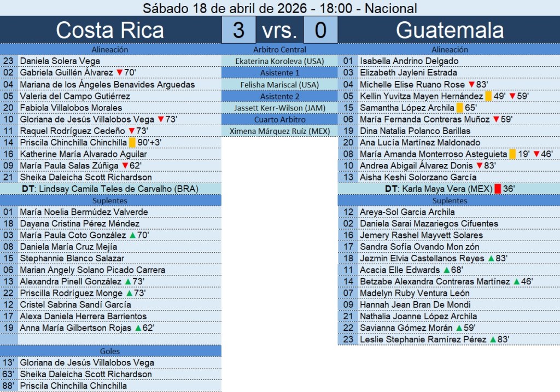Select goal scorer Sheika Daleicha Scott Richardson at 63'

pos(86,374)
